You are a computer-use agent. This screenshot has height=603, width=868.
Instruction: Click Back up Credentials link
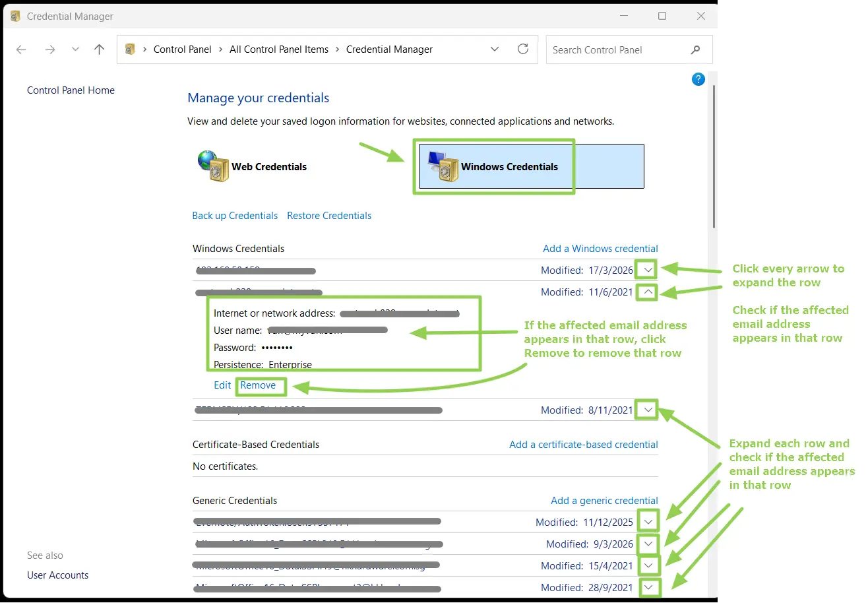[235, 216]
